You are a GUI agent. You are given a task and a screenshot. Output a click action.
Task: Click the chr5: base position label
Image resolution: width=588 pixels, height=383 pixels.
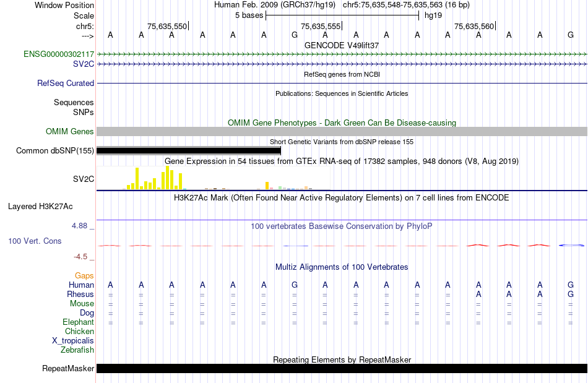[85, 26]
